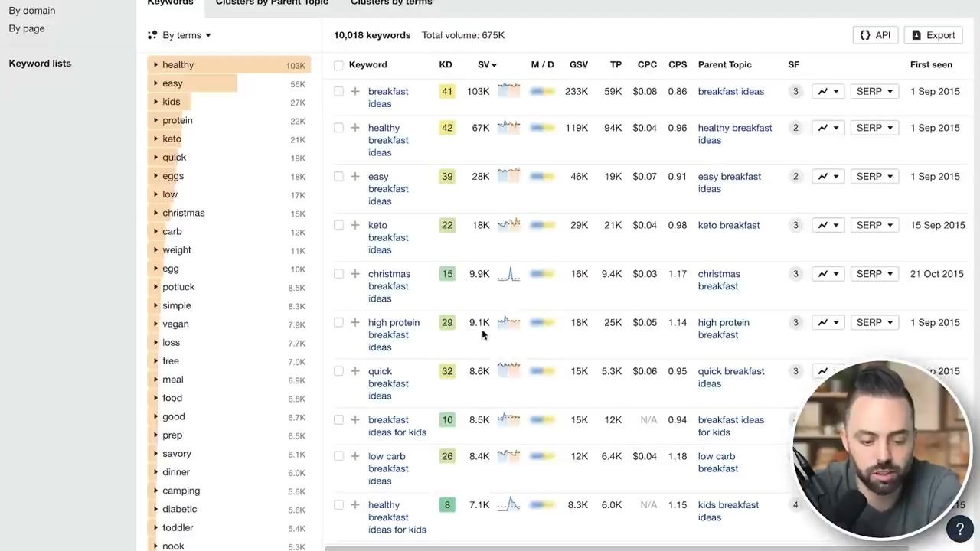This screenshot has height=551, width=980.
Task: Export the keyword list
Action: click(x=933, y=35)
